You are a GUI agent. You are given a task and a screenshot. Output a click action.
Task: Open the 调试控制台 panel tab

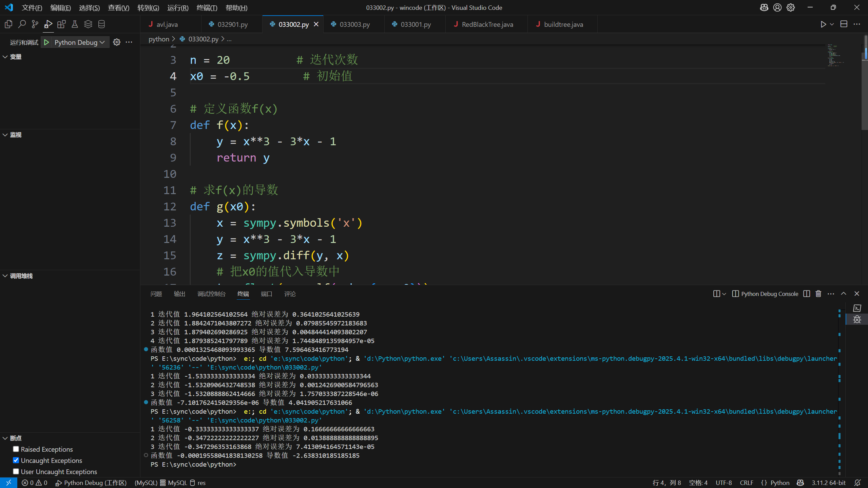click(x=211, y=294)
